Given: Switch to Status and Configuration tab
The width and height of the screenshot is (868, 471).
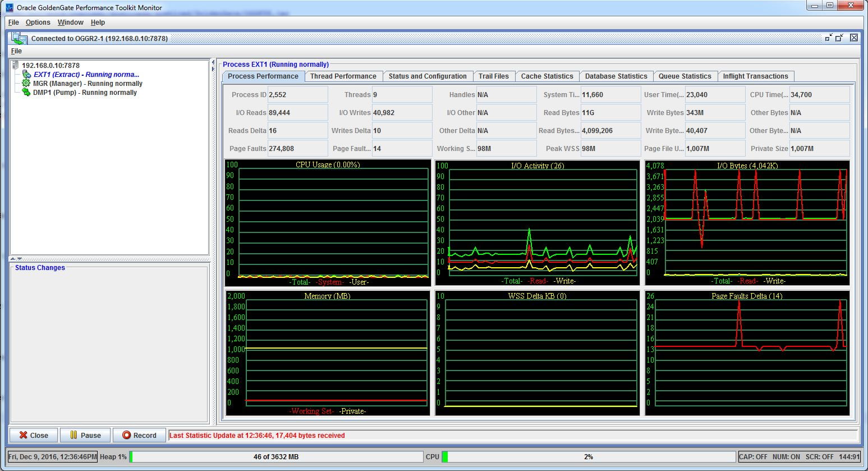Looking at the screenshot, I should pos(428,76).
